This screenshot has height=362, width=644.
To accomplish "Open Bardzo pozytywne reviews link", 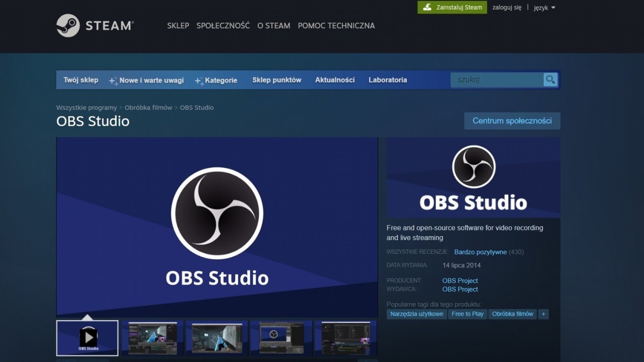I will [x=480, y=252].
